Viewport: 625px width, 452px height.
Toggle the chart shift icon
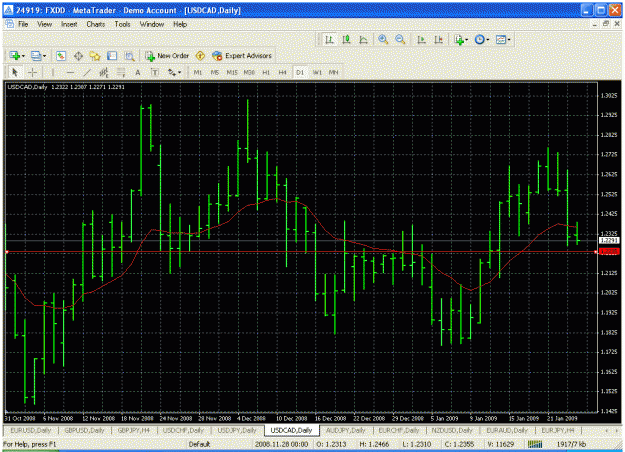point(438,39)
